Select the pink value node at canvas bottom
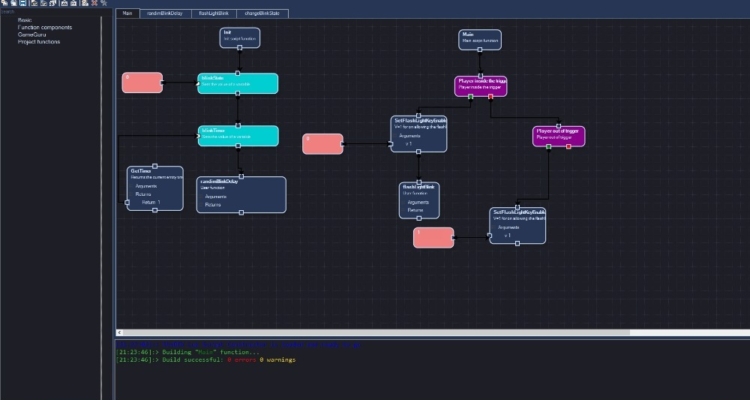 coord(434,237)
